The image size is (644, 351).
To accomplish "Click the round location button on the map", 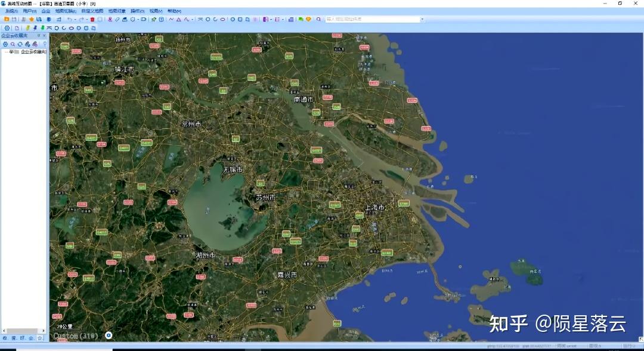I will click(109, 335).
